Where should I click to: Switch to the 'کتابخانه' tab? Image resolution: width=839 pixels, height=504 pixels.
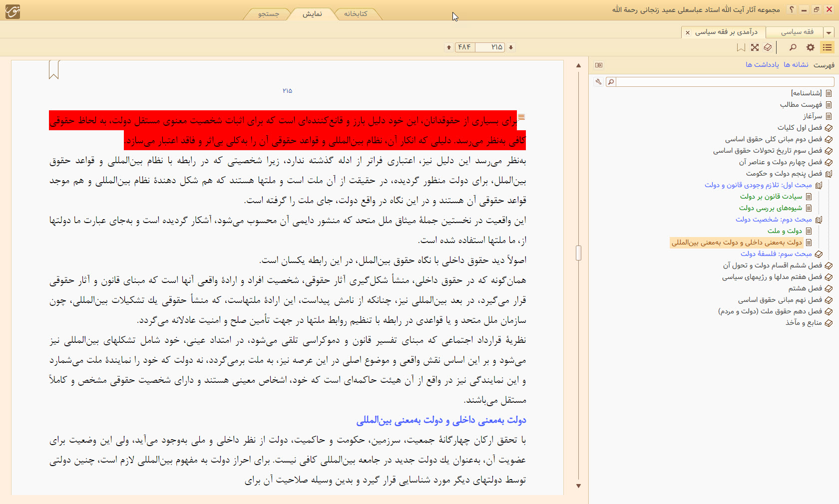(x=356, y=14)
